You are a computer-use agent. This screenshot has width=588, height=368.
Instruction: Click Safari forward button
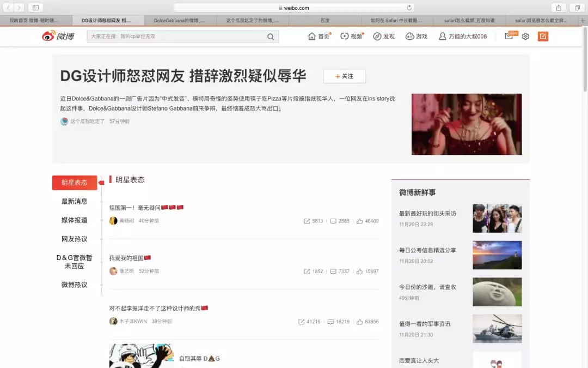click(19, 8)
